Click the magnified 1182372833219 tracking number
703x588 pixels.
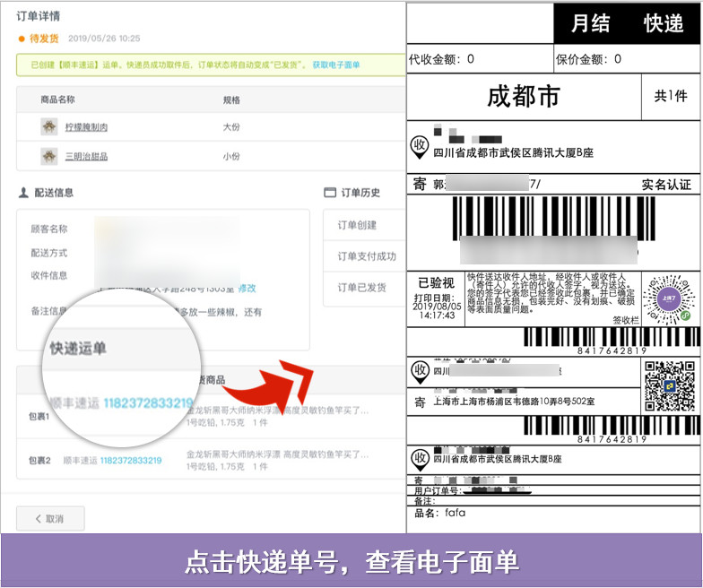(x=148, y=403)
